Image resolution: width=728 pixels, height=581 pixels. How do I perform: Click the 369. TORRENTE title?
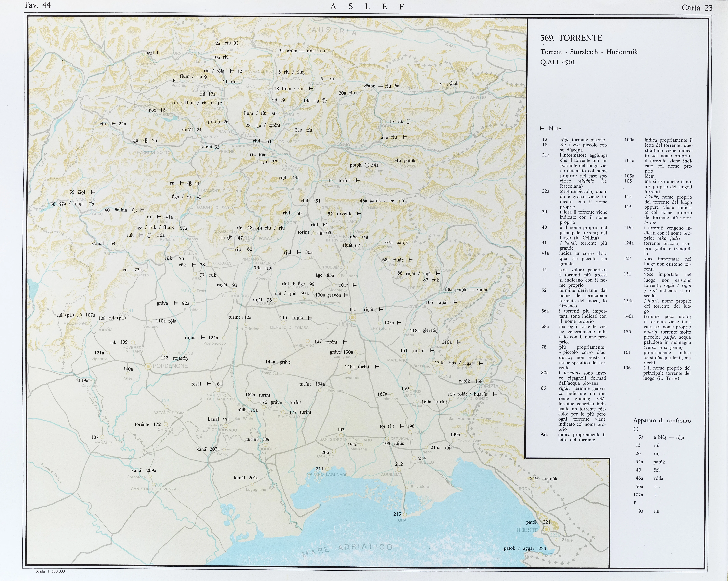571,38
